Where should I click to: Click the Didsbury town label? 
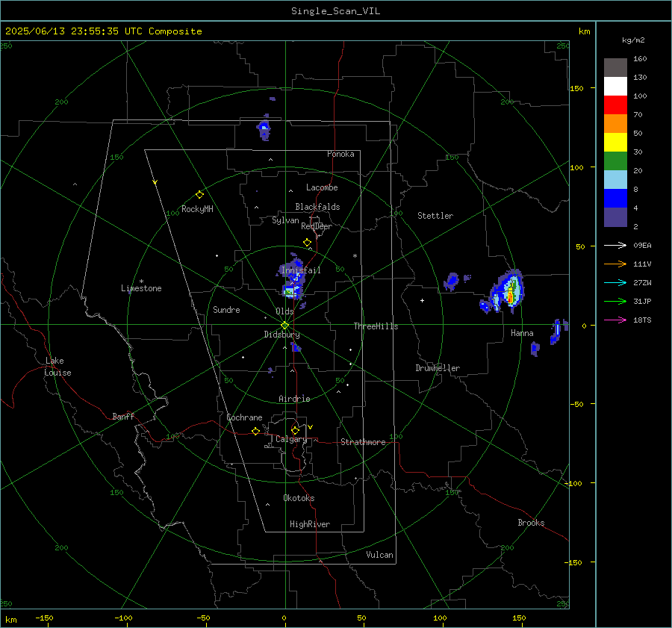point(281,335)
